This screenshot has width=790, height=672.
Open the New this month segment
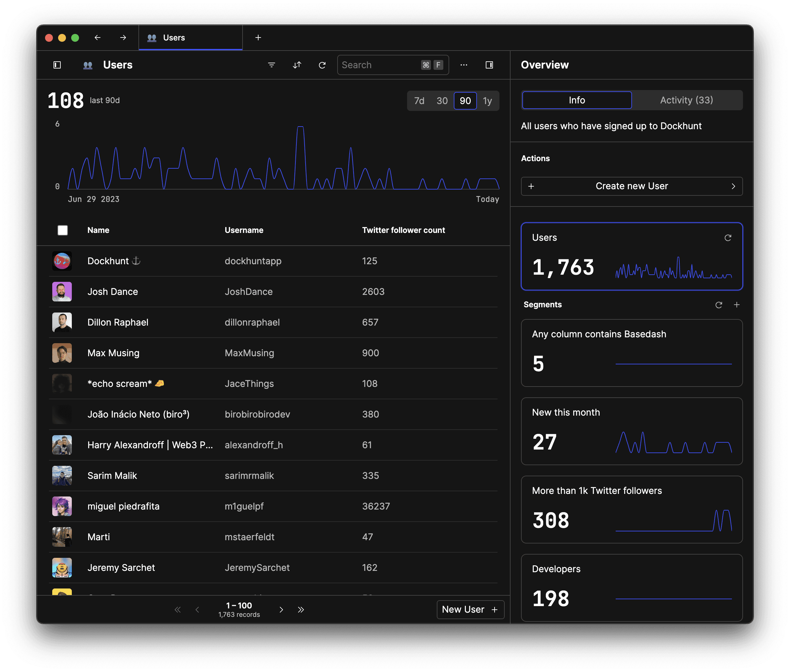click(631, 431)
